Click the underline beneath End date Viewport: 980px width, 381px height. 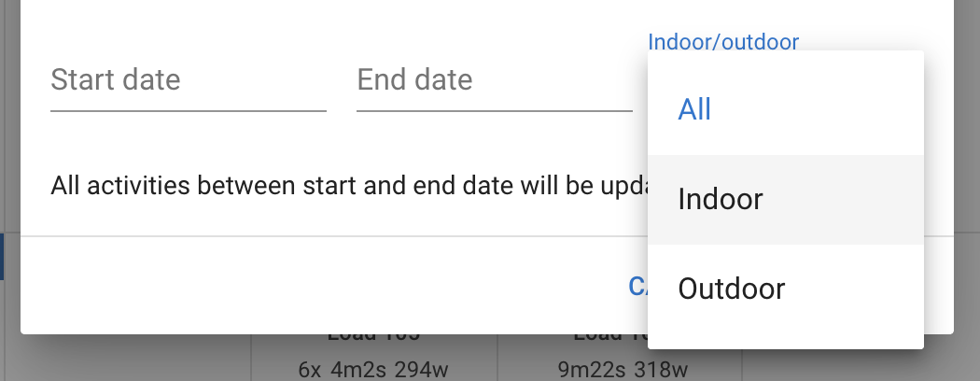495,111
